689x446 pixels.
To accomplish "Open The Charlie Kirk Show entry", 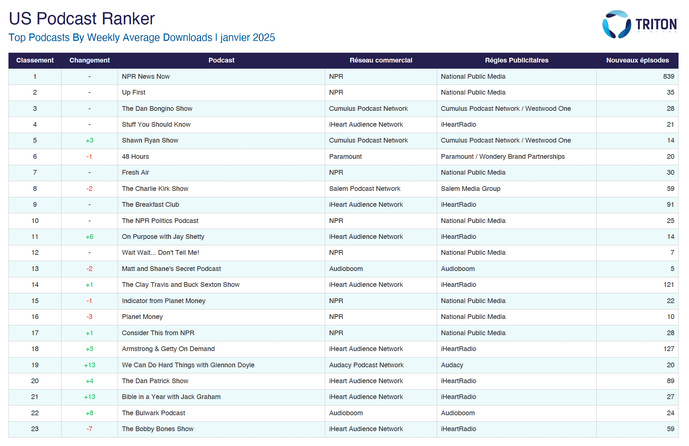I will (x=154, y=188).
